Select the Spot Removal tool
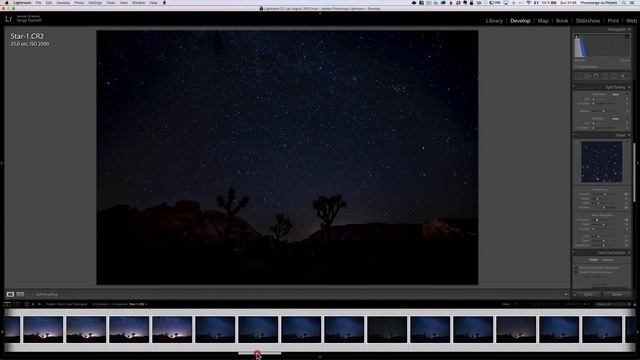The image size is (640, 360). [587, 76]
